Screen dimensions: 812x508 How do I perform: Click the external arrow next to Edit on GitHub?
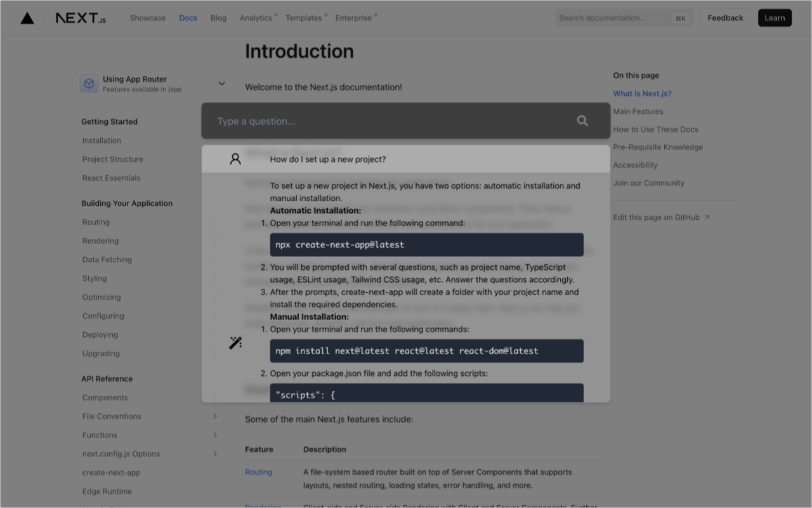tap(707, 217)
